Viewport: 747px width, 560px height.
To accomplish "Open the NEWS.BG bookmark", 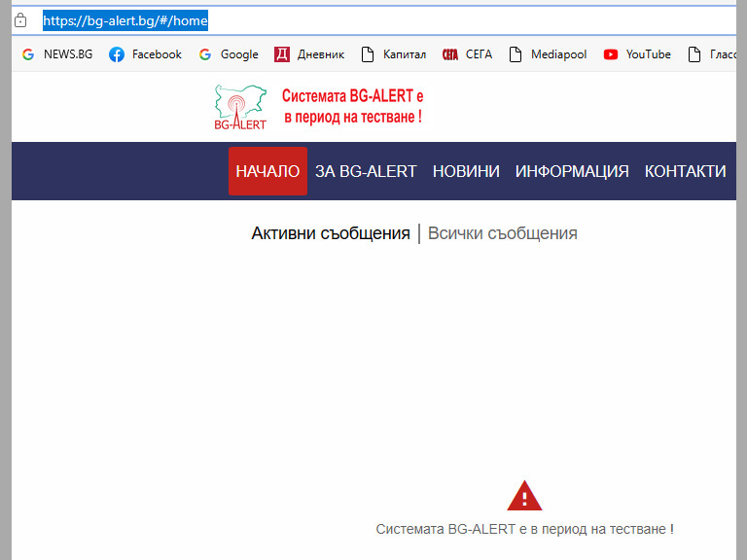I will pyautogui.click(x=57, y=54).
